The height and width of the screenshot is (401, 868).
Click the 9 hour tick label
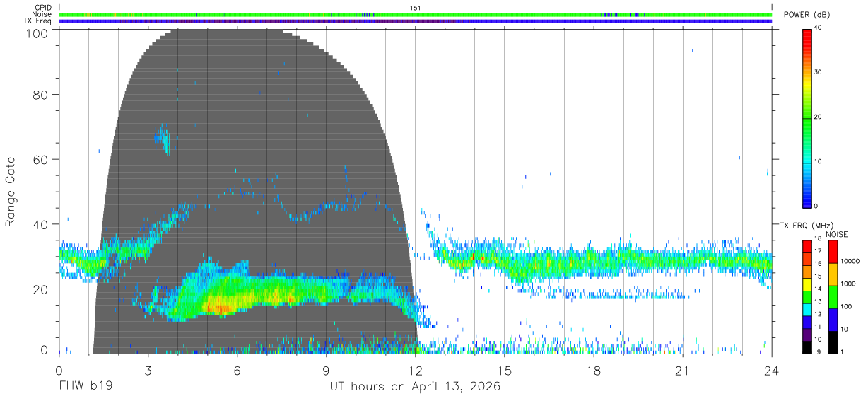[327, 371]
